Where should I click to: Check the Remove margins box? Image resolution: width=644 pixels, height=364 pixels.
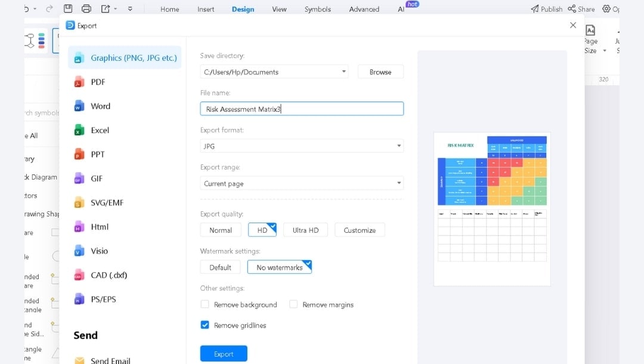pyautogui.click(x=293, y=304)
